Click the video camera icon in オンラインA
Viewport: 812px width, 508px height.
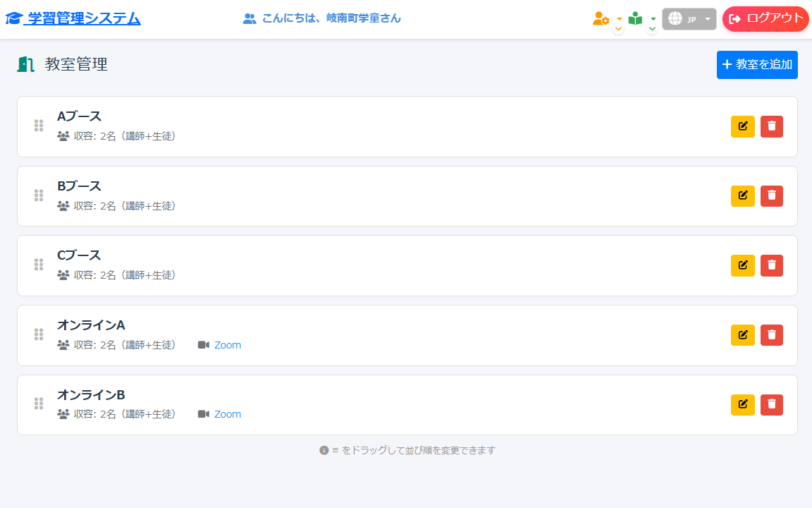coord(204,345)
